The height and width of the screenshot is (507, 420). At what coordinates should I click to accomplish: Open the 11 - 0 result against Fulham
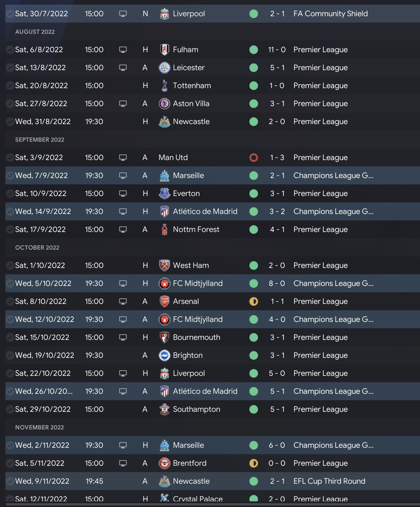point(277,50)
